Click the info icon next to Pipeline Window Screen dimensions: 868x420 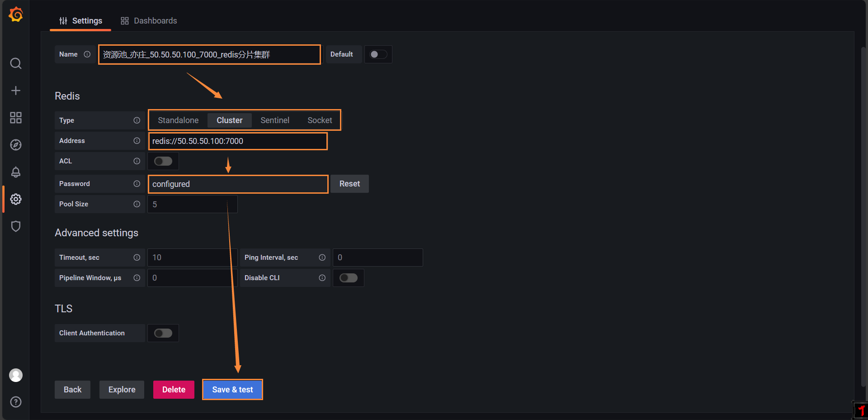coord(137,278)
